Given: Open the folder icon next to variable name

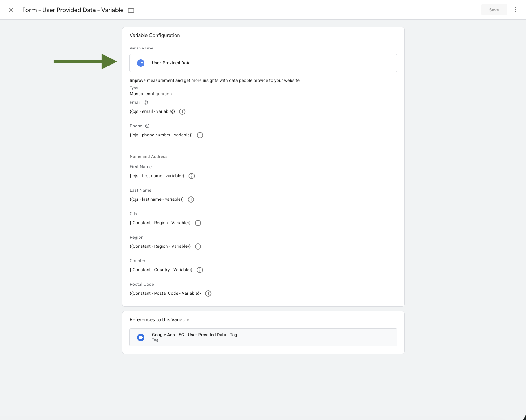Looking at the screenshot, I should pos(131,10).
